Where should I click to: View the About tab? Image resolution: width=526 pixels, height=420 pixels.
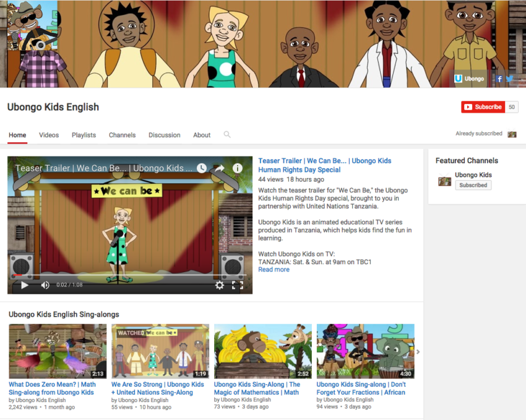pos(202,135)
